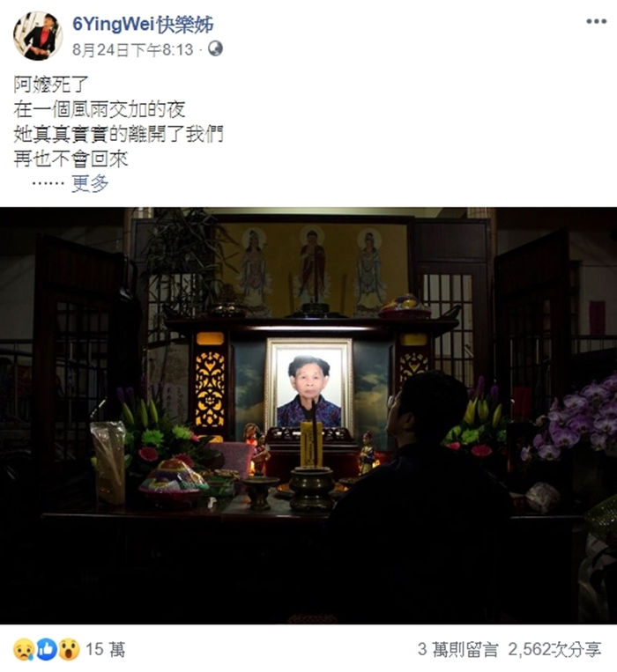Image resolution: width=617 pixels, height=672 pixels.
Task: Click the first line 阿嬤死了 of the post
Action: pyautogui.click(x=51, y=85)
